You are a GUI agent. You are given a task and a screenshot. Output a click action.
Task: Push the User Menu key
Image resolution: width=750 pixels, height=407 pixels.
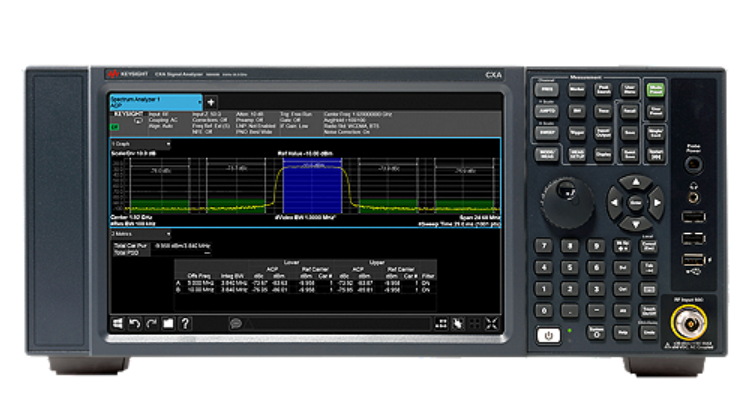click(x=629, y=89)
